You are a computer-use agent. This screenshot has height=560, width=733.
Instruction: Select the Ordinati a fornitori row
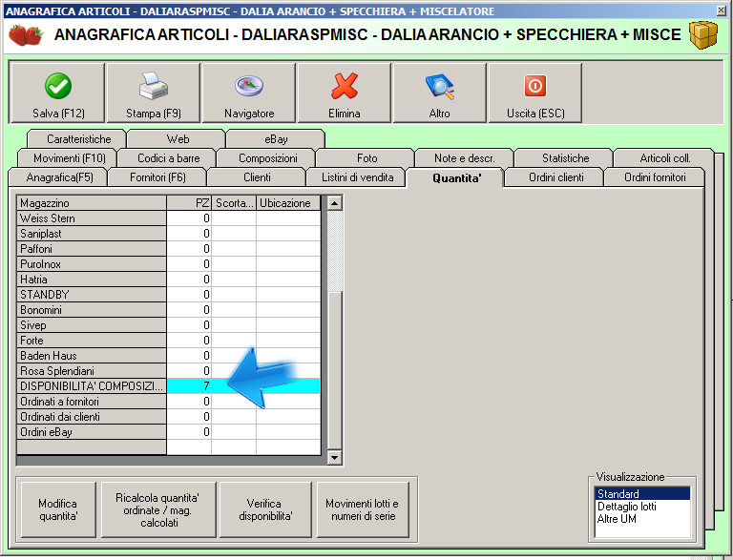[169, 402]
